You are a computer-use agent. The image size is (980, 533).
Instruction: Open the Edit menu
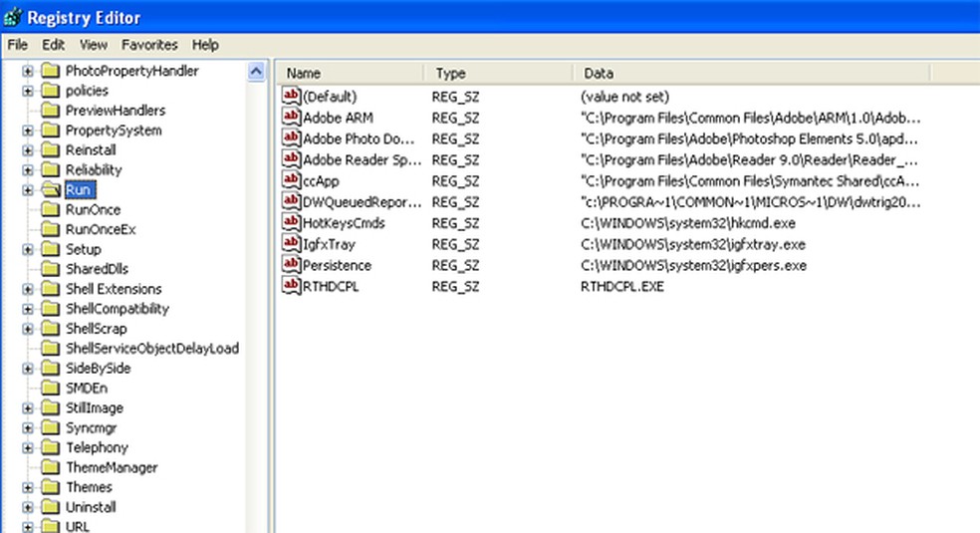[x=53, y=45]
